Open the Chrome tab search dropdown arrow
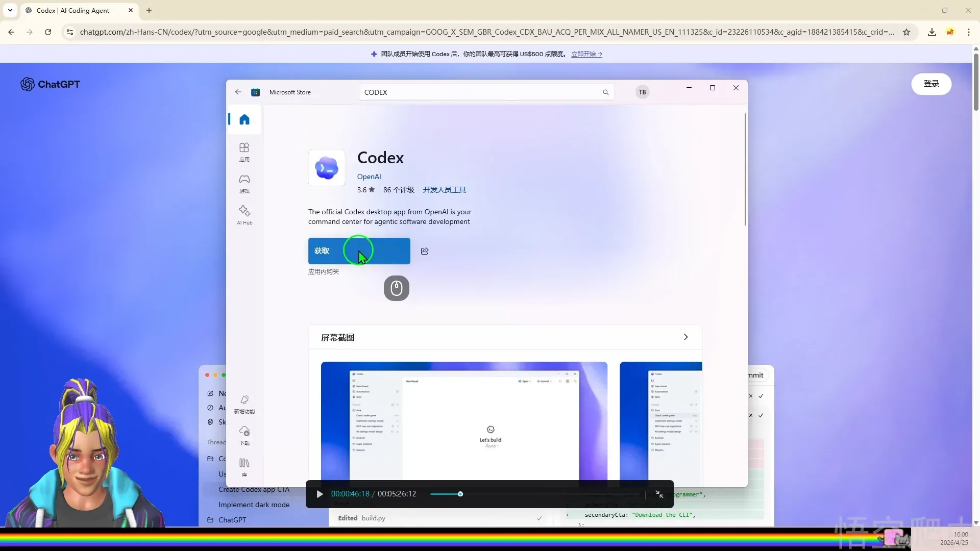The height and width of the screenshot is (551, 980). [x=10, y=10]
